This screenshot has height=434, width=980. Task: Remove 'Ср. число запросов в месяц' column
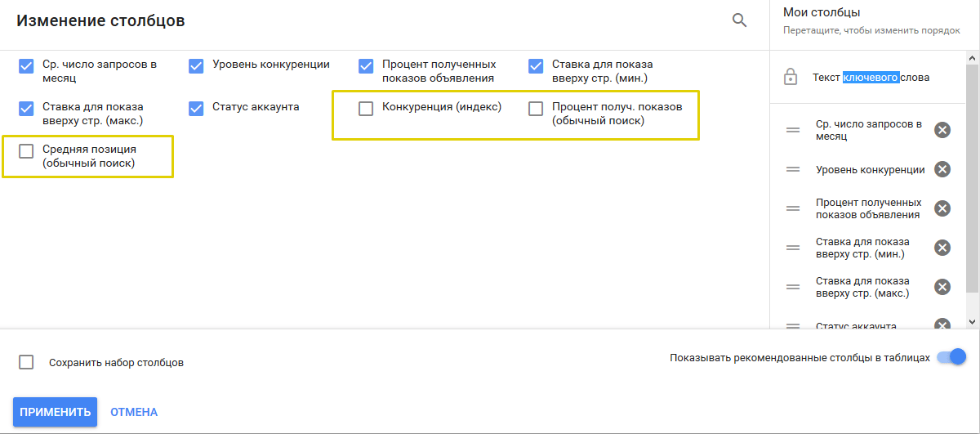[x=942, y=130]
